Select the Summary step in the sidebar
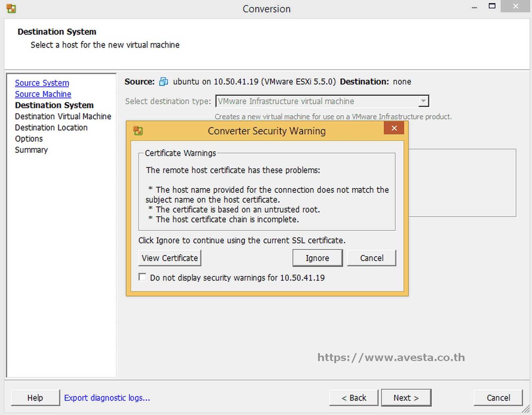Viewport: 532px width, 415px height. [x=31, y=149]
